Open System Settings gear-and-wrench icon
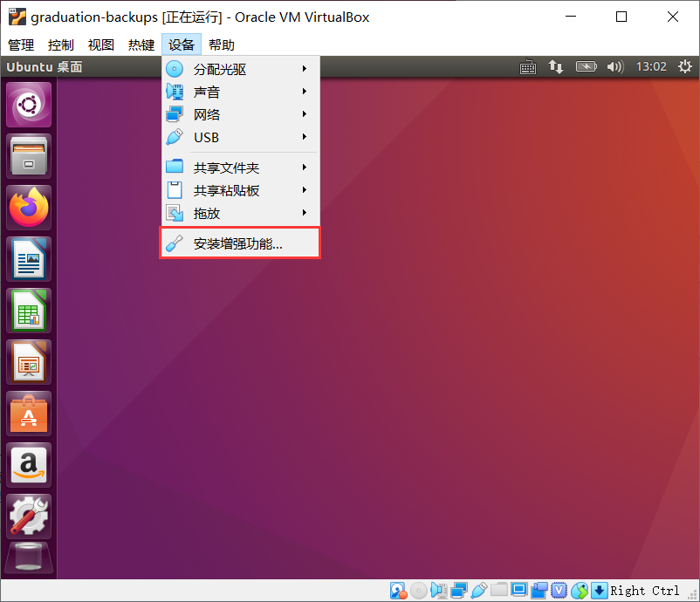Viewport: 700px width, 602px height. (x=29, y=516)
